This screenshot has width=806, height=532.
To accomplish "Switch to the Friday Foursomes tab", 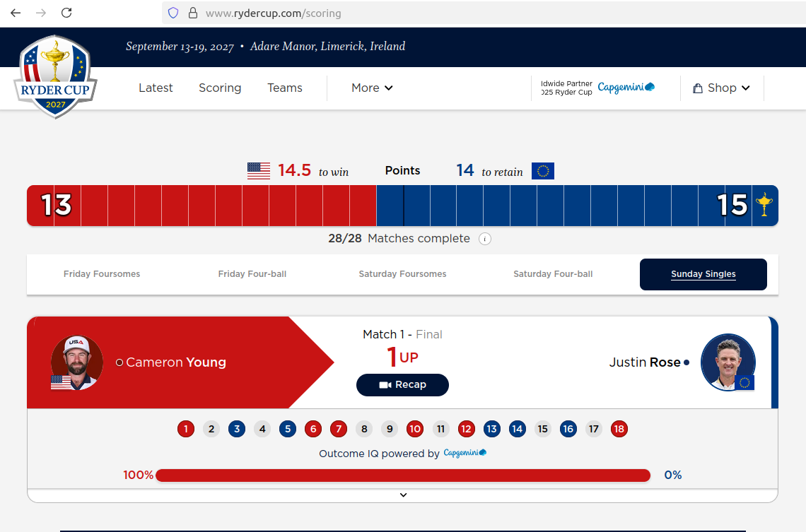I will pyautogui.click(x=102, y=274).
